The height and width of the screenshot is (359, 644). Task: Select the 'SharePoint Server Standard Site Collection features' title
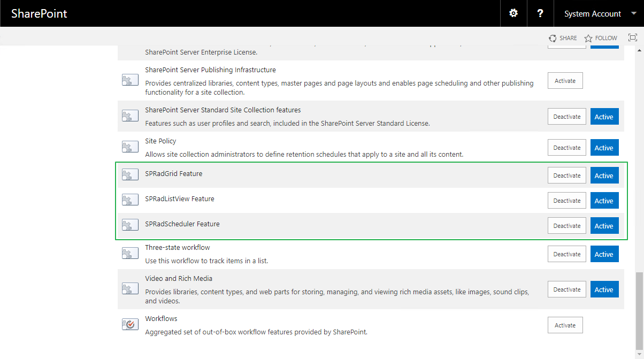(223, 110)
